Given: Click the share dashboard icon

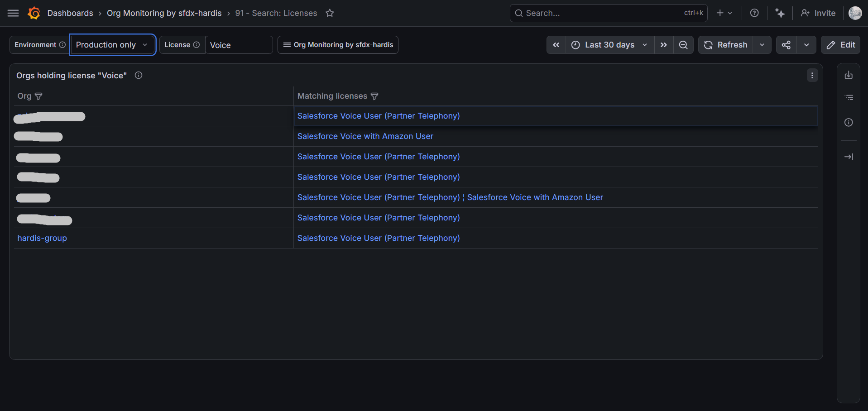Looking at the screenshot, I should [786, 45].
